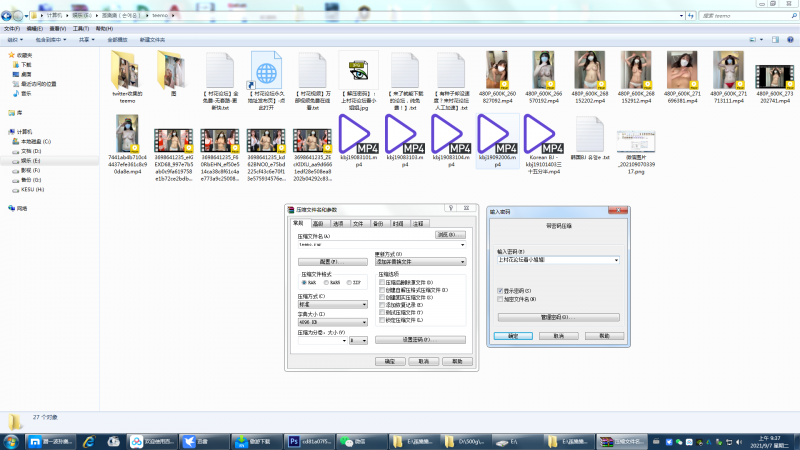
Task: Open the Windows Start button
Action: 11,441
